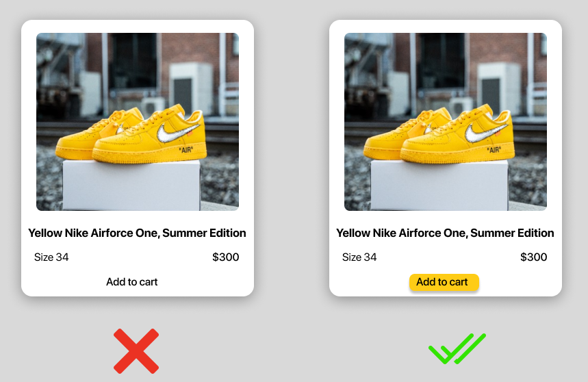Click white shoebox in left card image

point(131,186)
